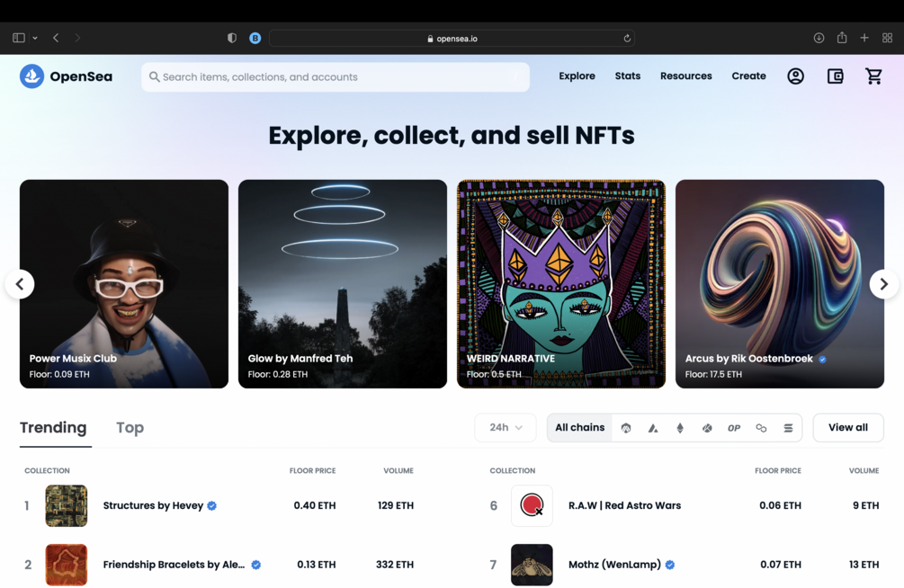The image size is (904, 588).
Task: Open a new Safari tab
Action: point(864,38)
